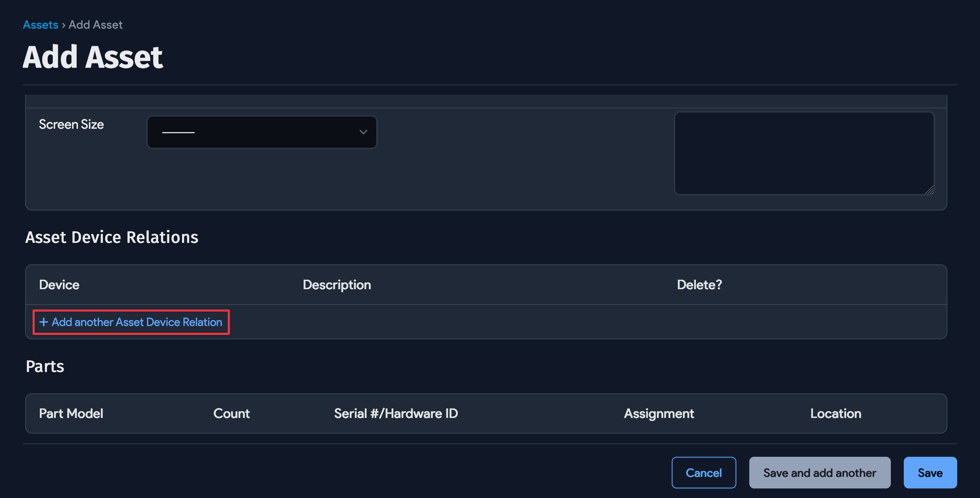Click the Delete? column header
980x498 pixels.
(x=699, y=284)
